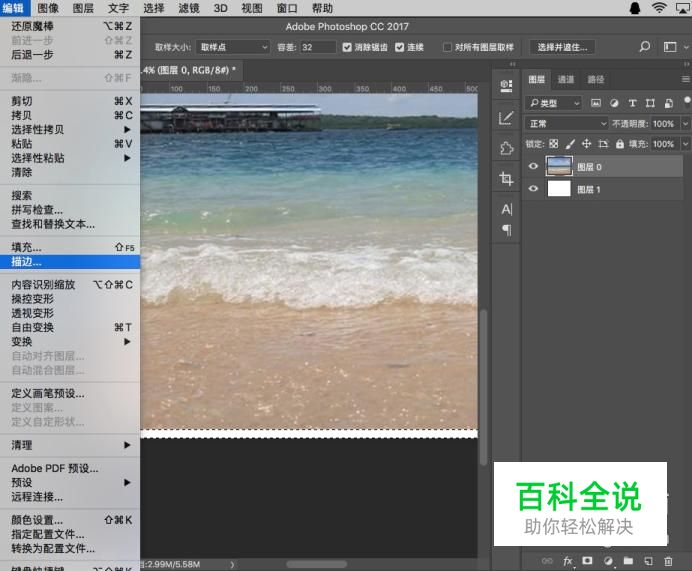Click 选择并遮住... button
The width and height of the screenshot is (692, 571).
(562, 47)
